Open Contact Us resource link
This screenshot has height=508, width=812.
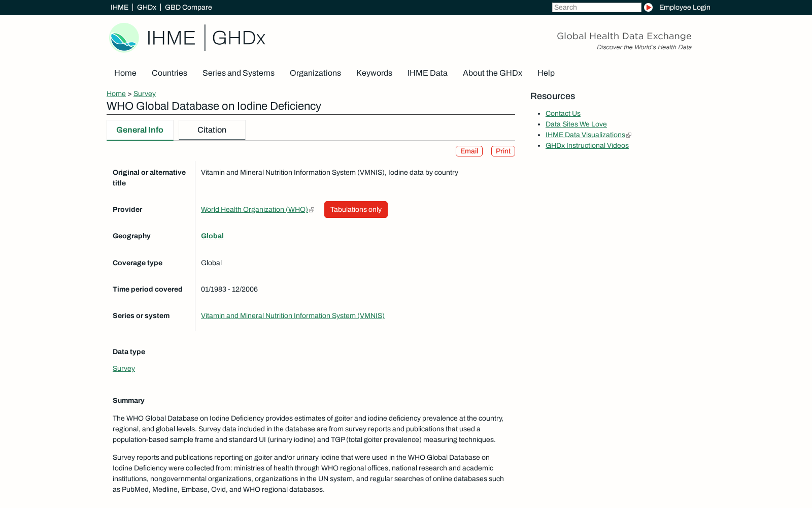pos(563,114)
